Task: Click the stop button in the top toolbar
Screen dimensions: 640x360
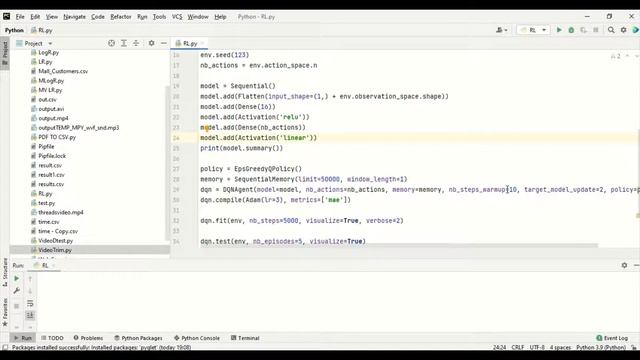Action: pyautogui.click(x=596, y=30)
